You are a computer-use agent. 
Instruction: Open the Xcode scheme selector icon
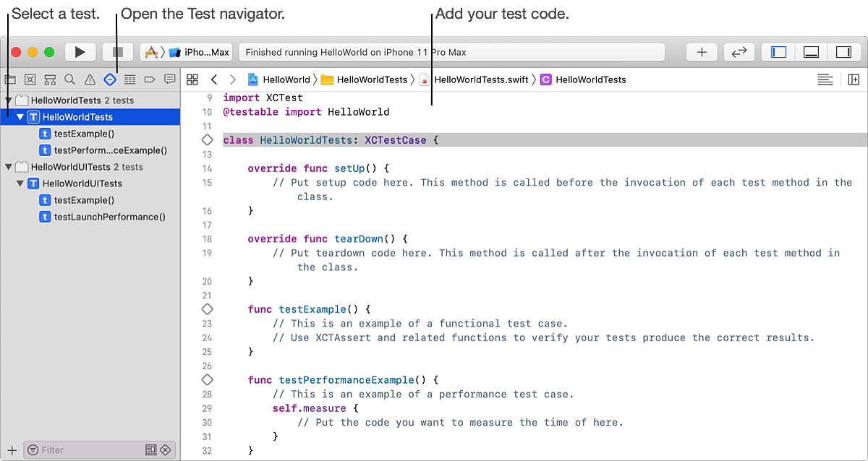coord(151,52)
